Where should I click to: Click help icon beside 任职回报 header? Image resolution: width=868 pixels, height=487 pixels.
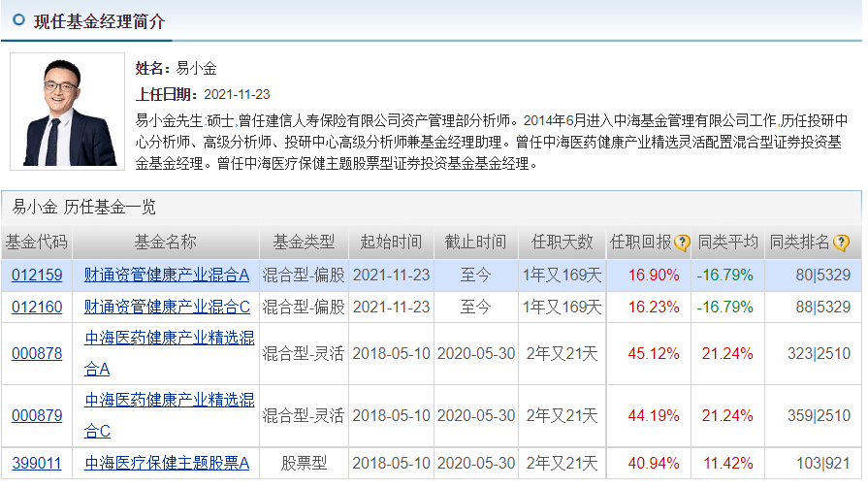click(682, 243)
